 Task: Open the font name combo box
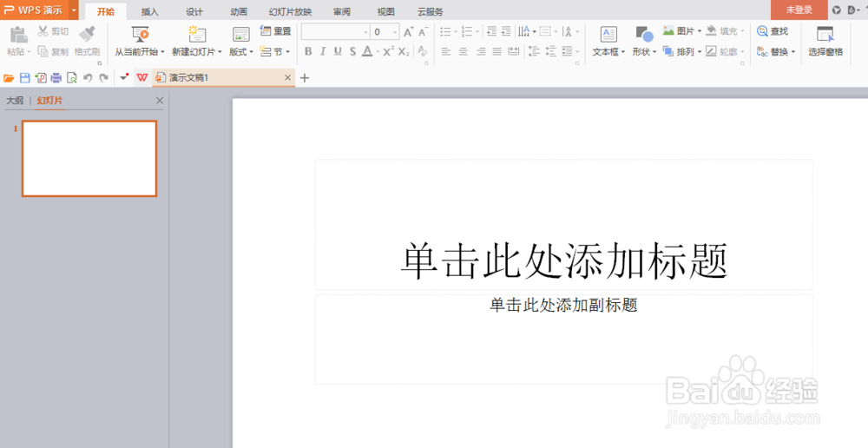pos(335,32)
